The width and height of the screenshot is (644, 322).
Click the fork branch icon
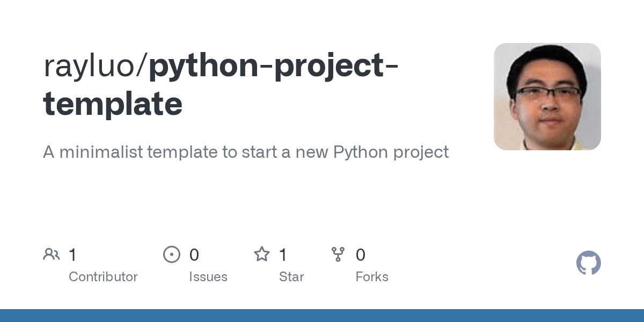tap(338, 254)
